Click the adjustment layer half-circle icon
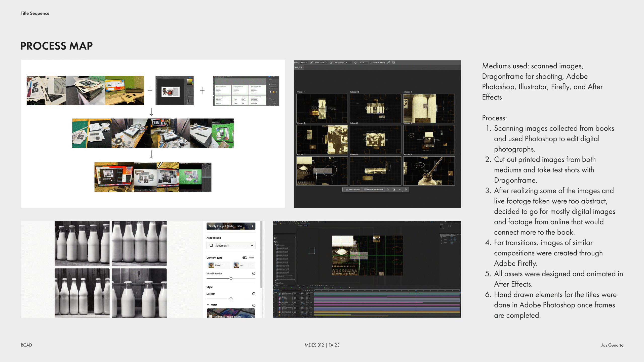Image resolution: width=644 pixels, height=362 pixels. [394, 190]
